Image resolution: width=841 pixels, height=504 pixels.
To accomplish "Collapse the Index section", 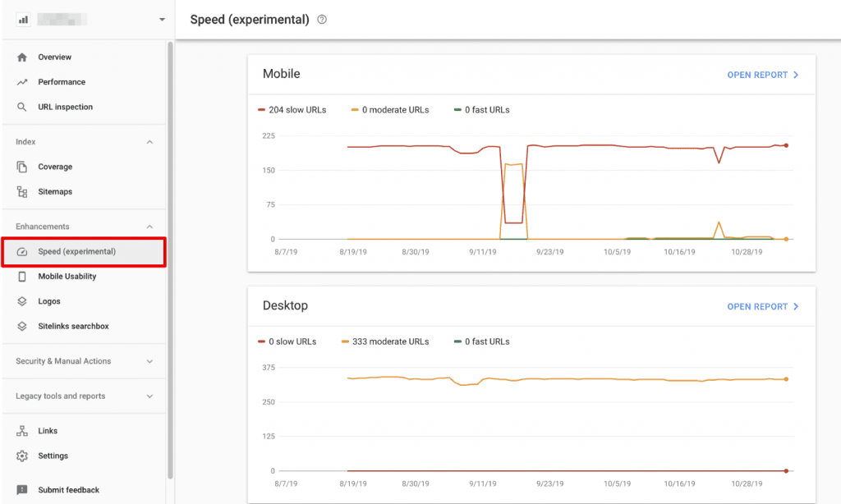I will coord(149,141).
